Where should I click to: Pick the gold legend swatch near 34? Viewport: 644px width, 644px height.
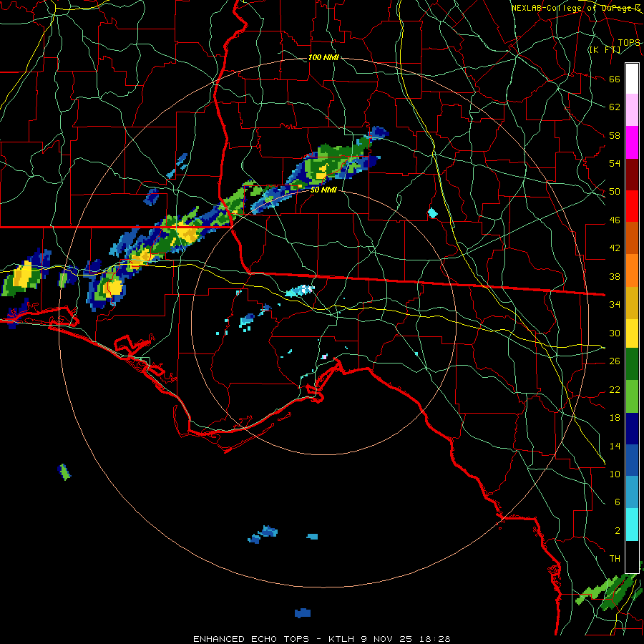click(x=632, y=302)
